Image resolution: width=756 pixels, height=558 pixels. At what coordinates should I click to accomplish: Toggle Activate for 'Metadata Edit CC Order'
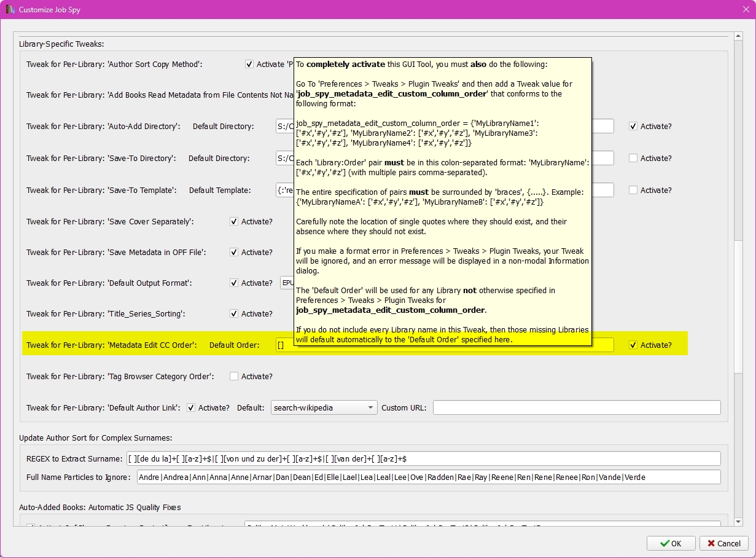[633, 345]
